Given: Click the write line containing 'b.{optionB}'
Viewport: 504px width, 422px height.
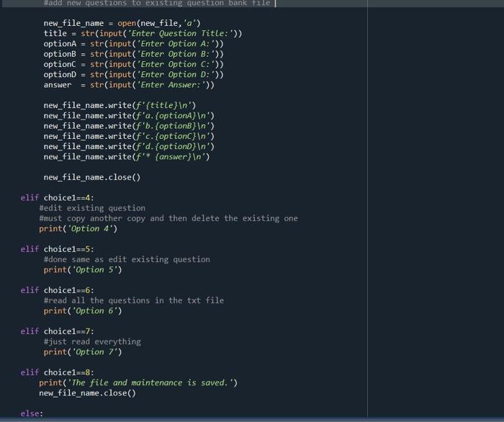Looking at the screenshot, I should (129, 126).
